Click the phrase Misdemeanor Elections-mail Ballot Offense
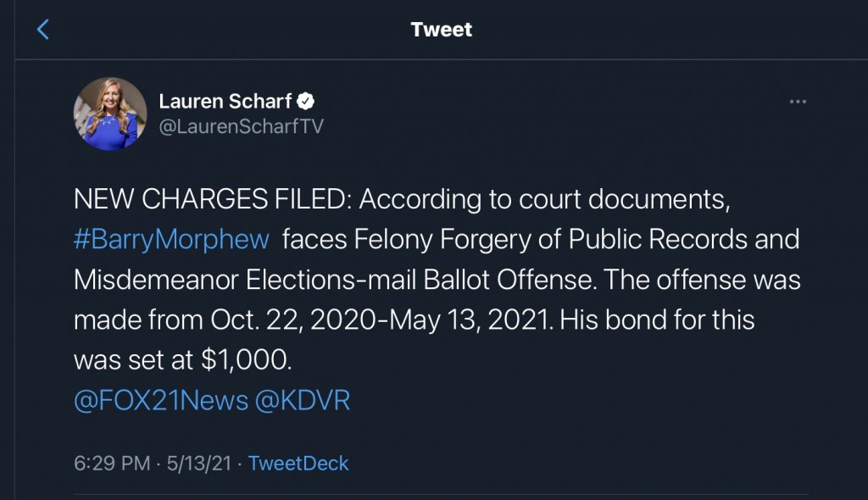The height and width of the screenshot is (500, 868). click(336, 280)
